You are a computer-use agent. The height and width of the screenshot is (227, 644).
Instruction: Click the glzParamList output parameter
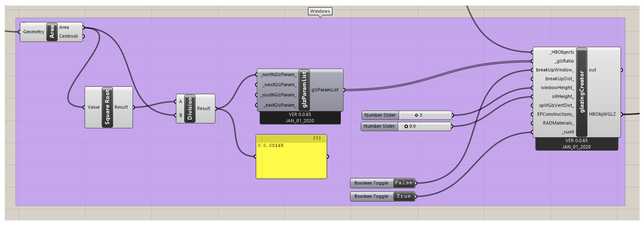coord(325,90)
